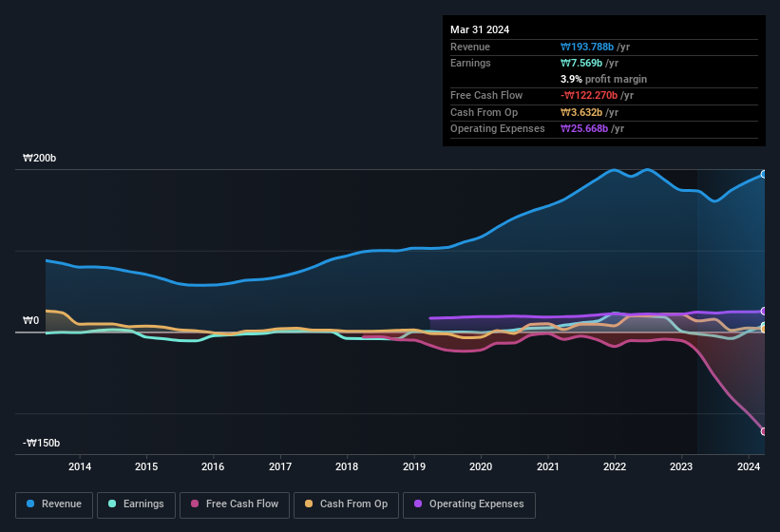
Task: Click the Mar 31 2024 tooltip date
Action: point(480,29)
